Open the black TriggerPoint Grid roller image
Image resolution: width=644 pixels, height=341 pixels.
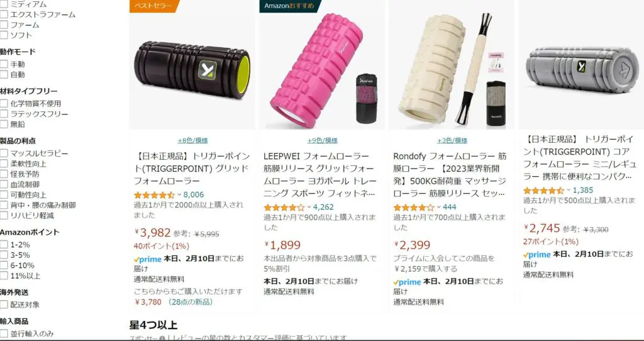(x=192, y=70)
